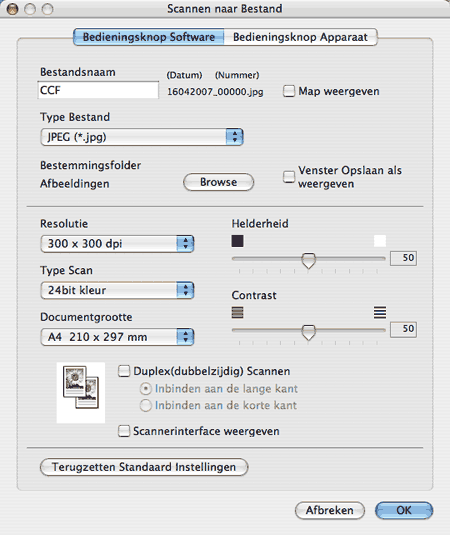
Task: Enable Duplex(dubbelzijdig) Scannen checkbox
Action: click(x=124, y=371)
